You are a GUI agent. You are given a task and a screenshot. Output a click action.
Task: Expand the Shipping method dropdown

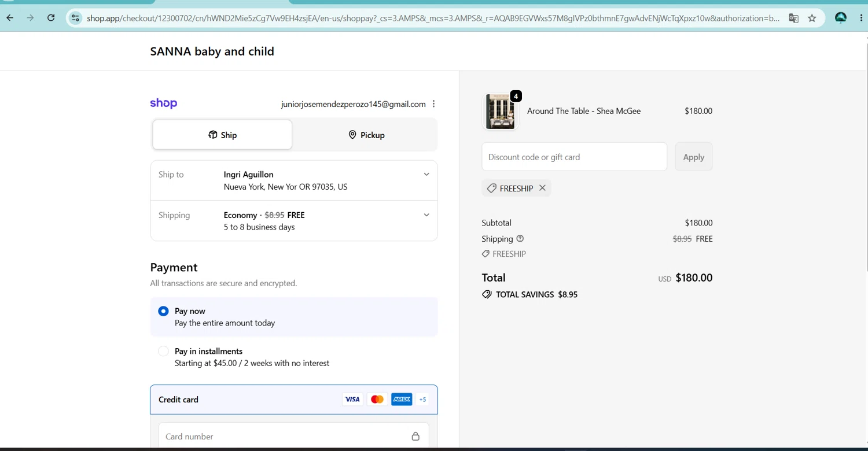click(x=426, y=215)
